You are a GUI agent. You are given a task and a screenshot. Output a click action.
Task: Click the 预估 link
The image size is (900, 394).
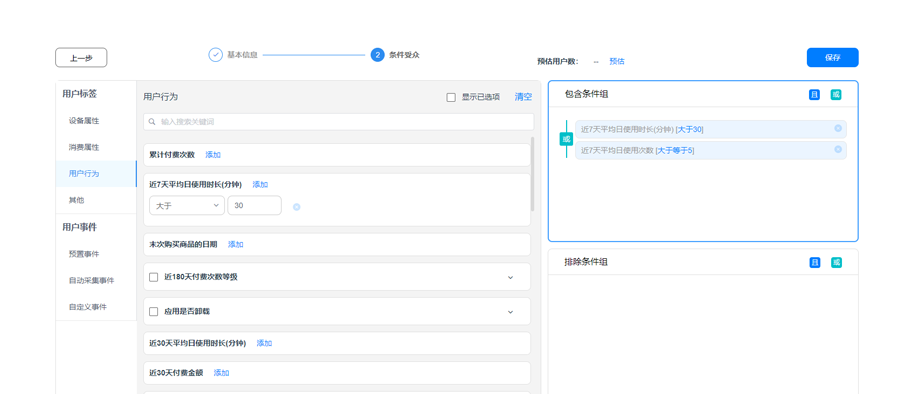click(616, 61)
